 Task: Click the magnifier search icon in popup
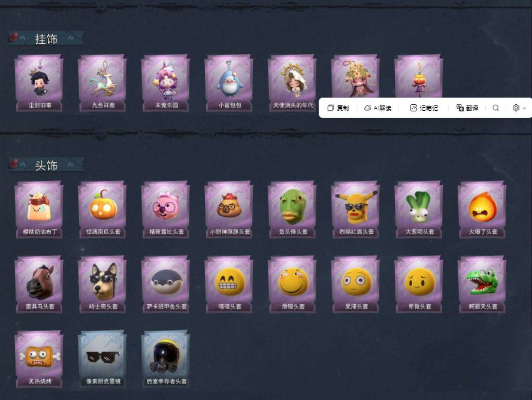tap(495, 108)
